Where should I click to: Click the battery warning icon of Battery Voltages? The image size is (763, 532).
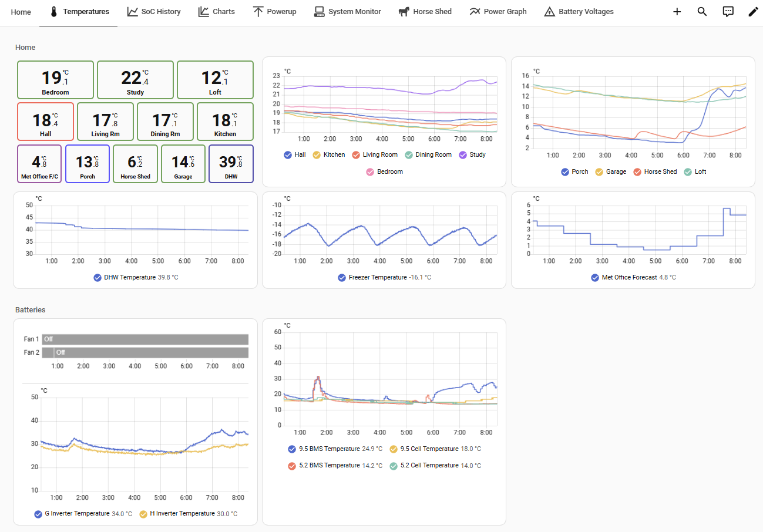tap(549, 12)
